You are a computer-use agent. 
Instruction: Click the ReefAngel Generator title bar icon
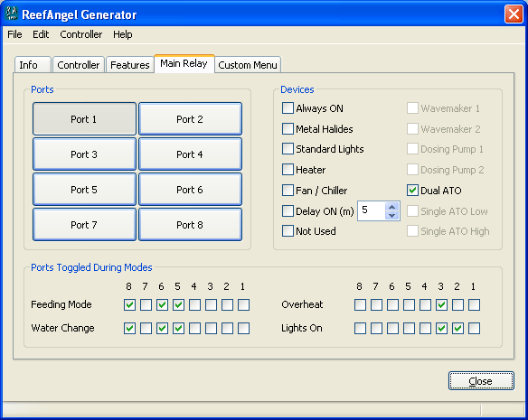12,14
